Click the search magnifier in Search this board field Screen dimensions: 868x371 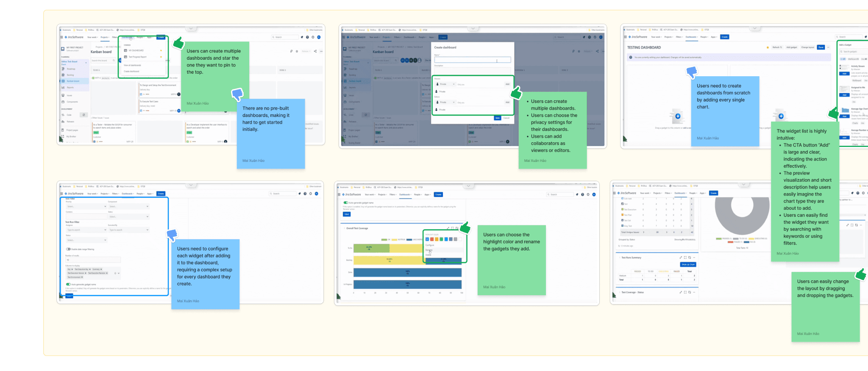pos(114,61)
